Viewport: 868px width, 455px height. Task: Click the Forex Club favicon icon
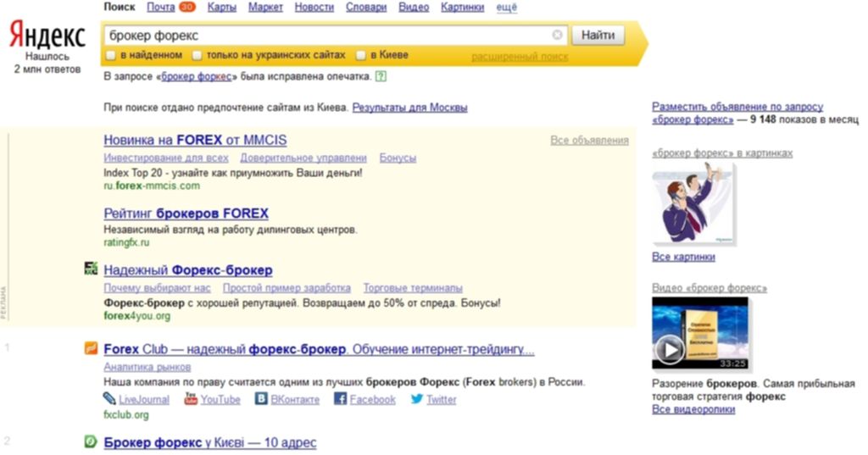(x=91, y=348)
